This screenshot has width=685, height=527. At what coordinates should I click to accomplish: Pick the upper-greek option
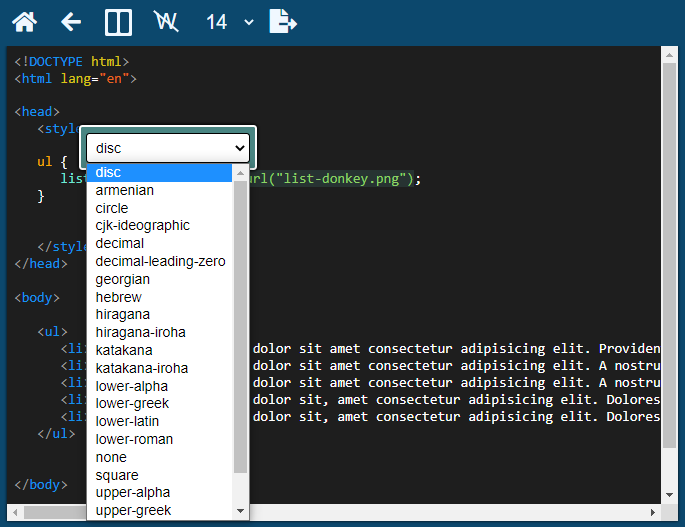(x=159, y=510)
